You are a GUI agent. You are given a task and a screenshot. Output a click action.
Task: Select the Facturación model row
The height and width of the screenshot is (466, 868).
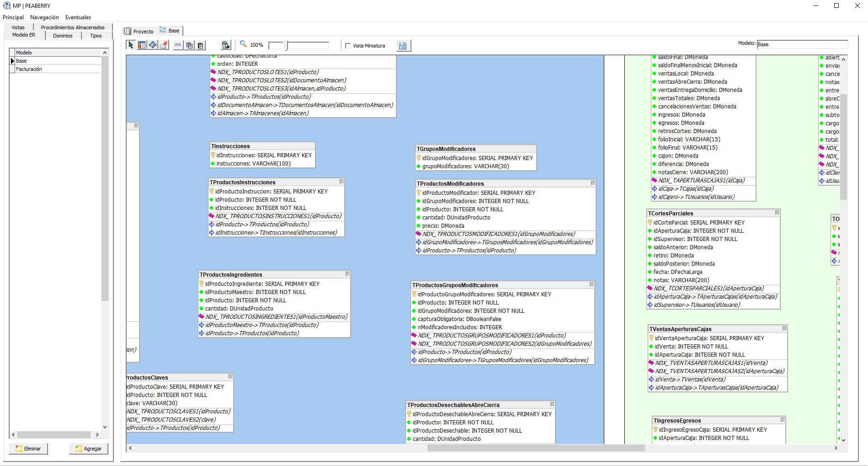(58, 69)
